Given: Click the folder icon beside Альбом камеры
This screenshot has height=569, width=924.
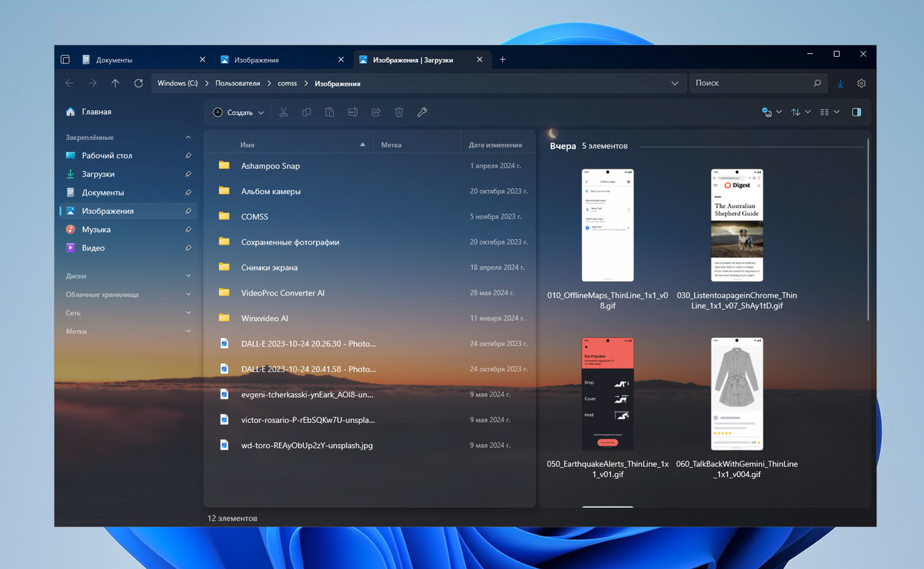Looking at the screenshot, I should point(224,191).
